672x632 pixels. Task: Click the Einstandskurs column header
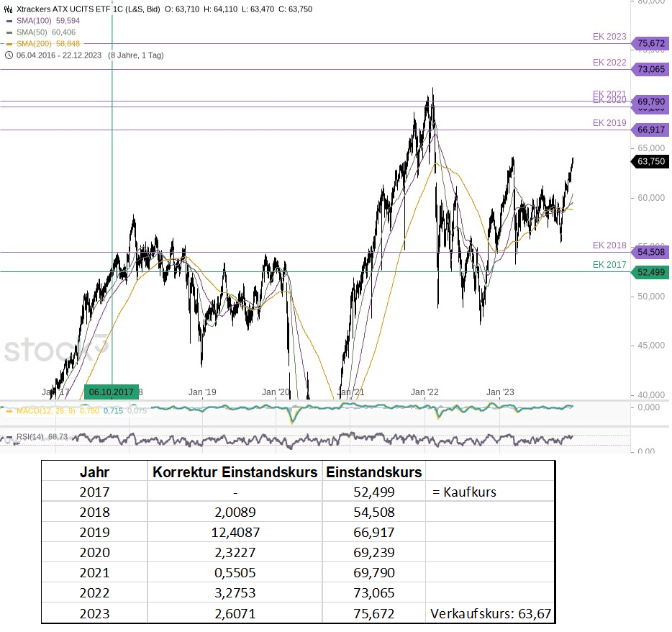coord(374,472)
